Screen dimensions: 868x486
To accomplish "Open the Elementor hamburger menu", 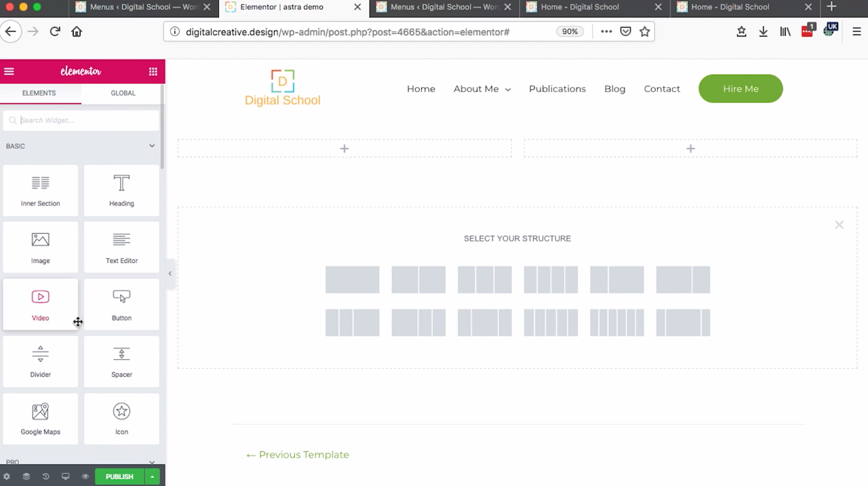I will click(9, 71).
